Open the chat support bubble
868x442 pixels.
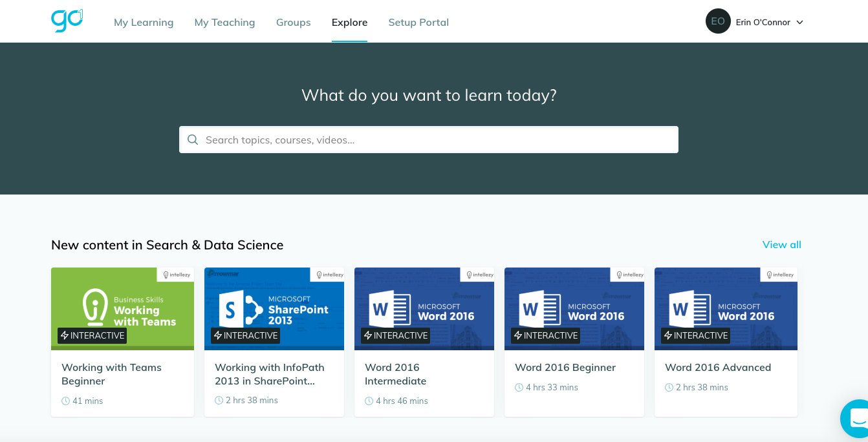tap(856, 418)
